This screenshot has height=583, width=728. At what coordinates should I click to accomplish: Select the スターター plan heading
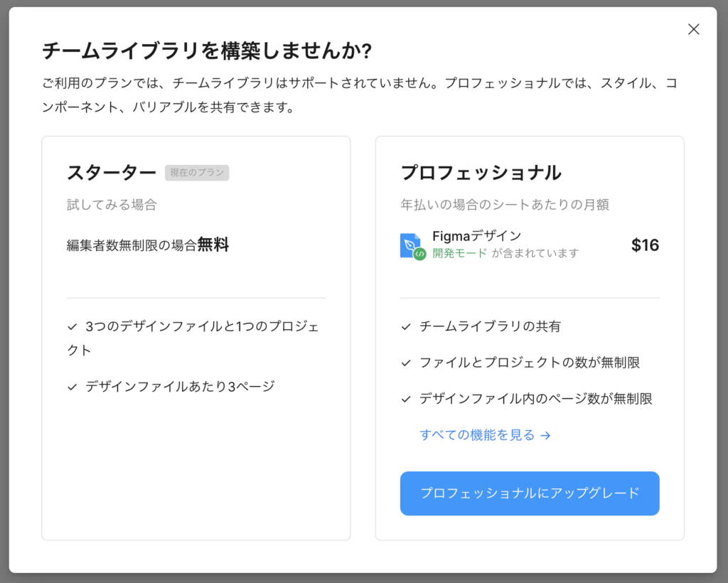(112, 173)
